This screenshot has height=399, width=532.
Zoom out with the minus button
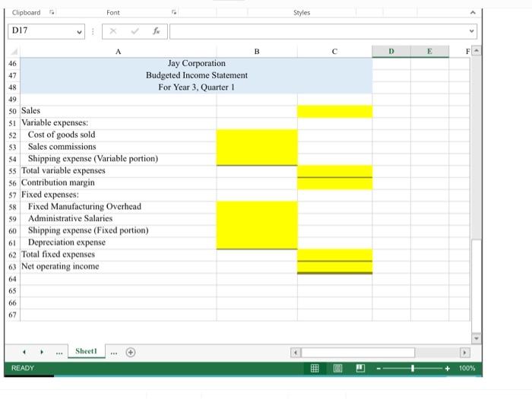(x=378, y=369)
